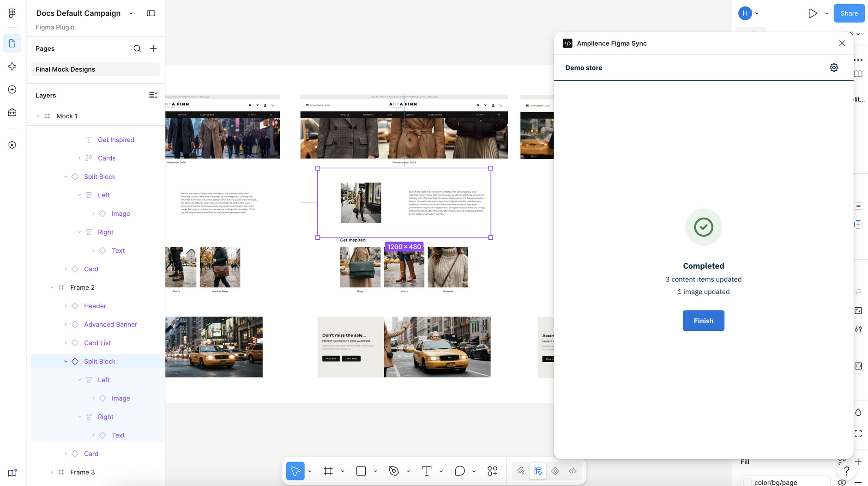Expand the Frame 3 layer
This screenshot has height=486, width=868.
(52, 472)
